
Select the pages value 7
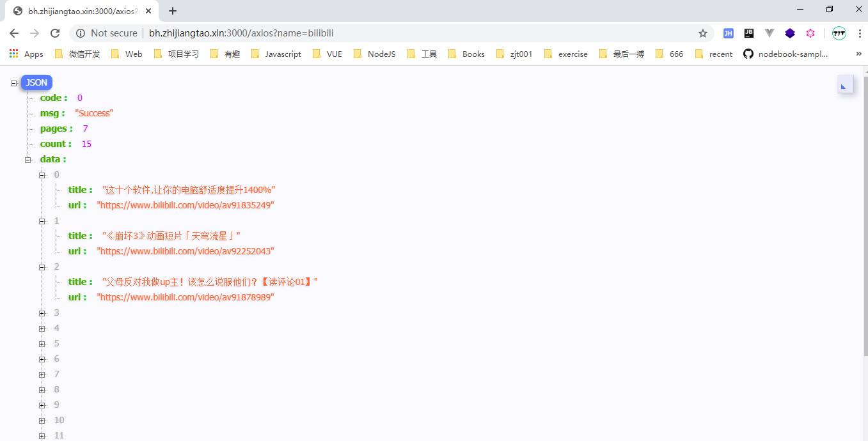85,128
